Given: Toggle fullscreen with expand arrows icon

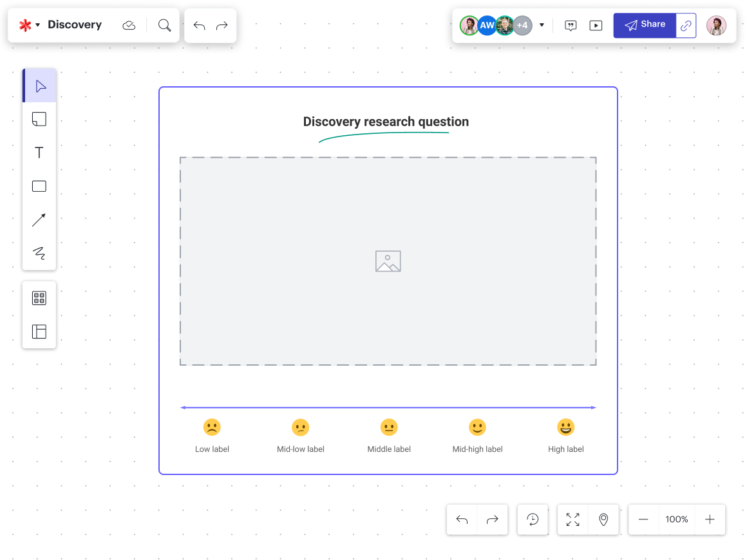Looking at the screenshot, I should pyautogui.click(x=572, y=519).
